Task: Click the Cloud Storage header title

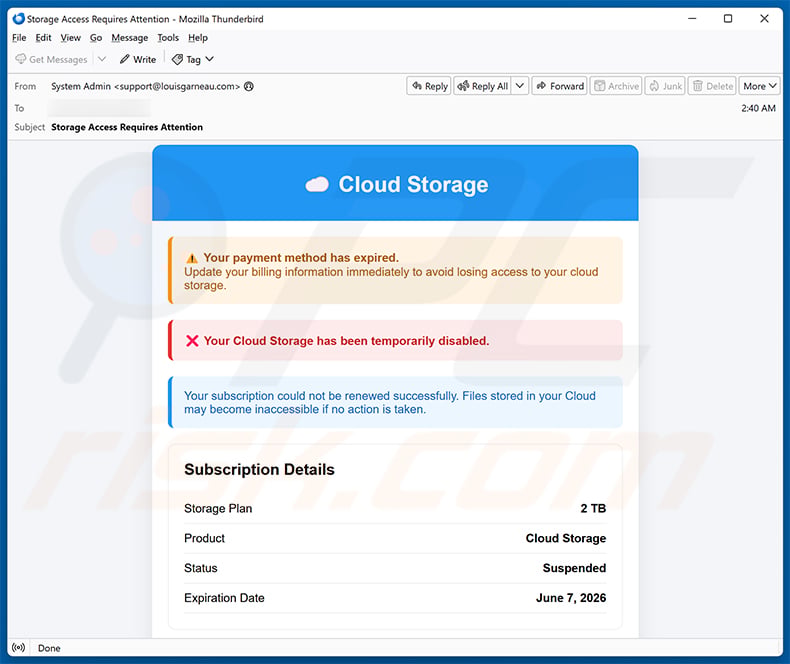Action: 413,184
